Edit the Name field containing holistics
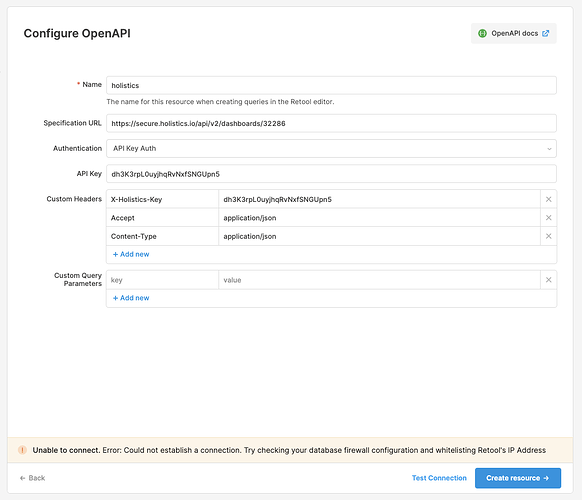Viewport: 582px width, 500px height. 331,85
